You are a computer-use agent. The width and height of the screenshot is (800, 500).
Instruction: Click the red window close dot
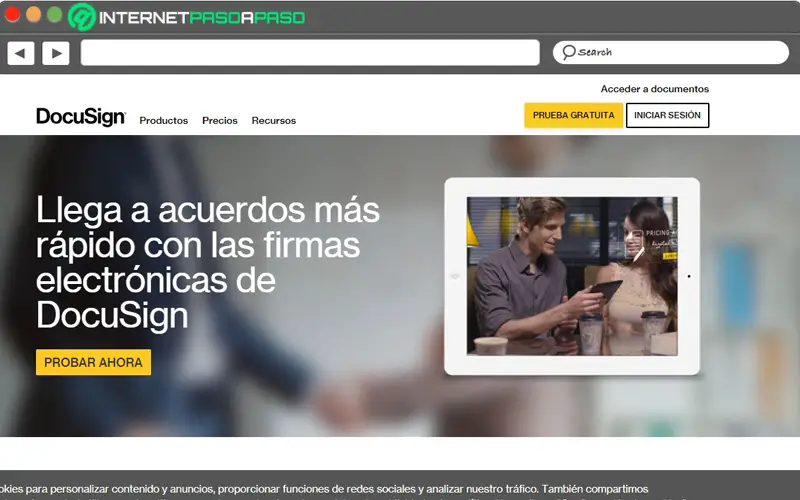tap(12, 15)
